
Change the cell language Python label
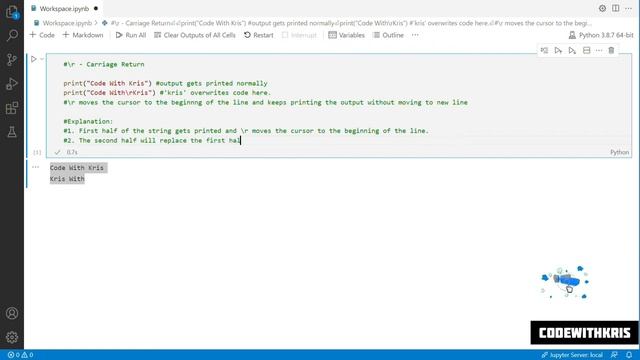(619, 152)
